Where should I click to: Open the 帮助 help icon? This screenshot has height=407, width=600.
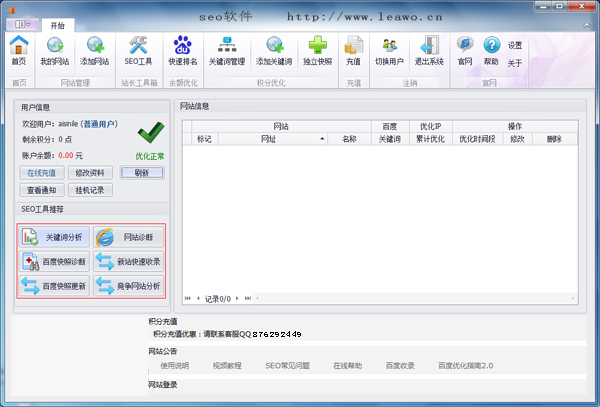(x=491, y=51)
